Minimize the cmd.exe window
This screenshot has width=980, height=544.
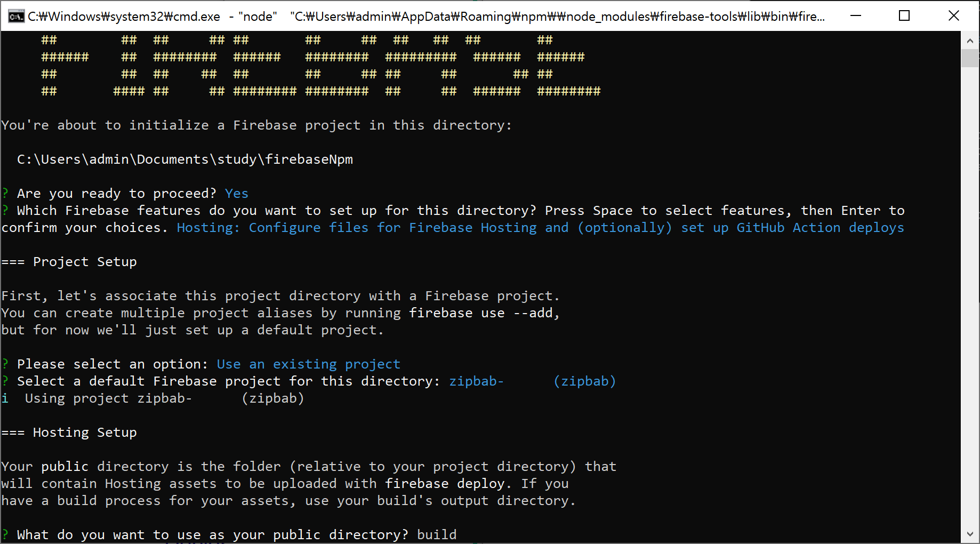[x=856, y=16]
